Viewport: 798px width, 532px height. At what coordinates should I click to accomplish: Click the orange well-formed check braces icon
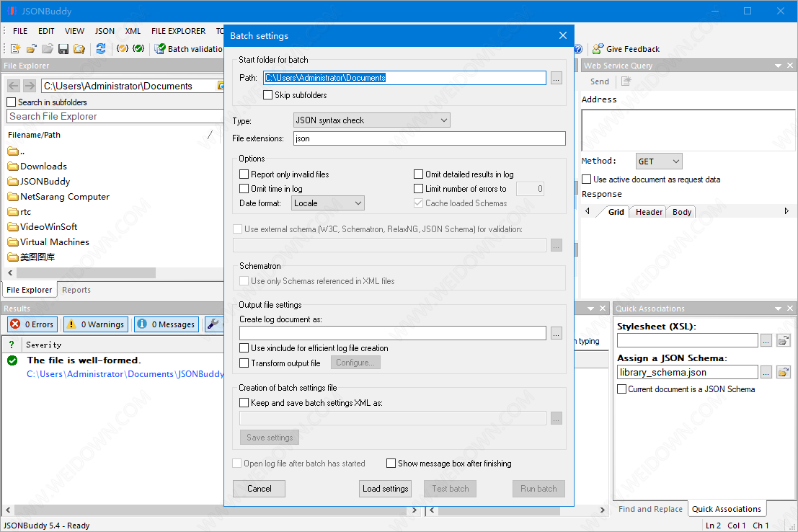click(x=123, y=49)
